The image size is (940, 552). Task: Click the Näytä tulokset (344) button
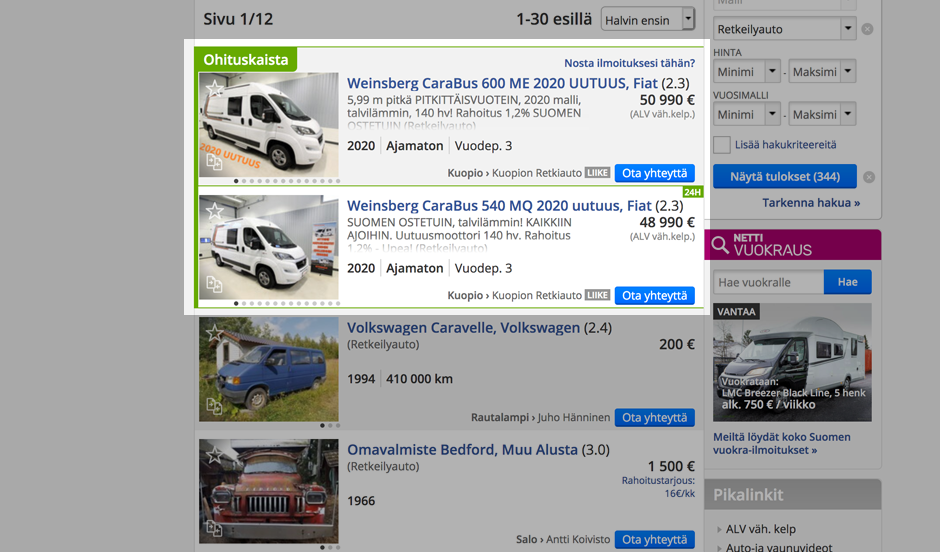coord(784,177)
